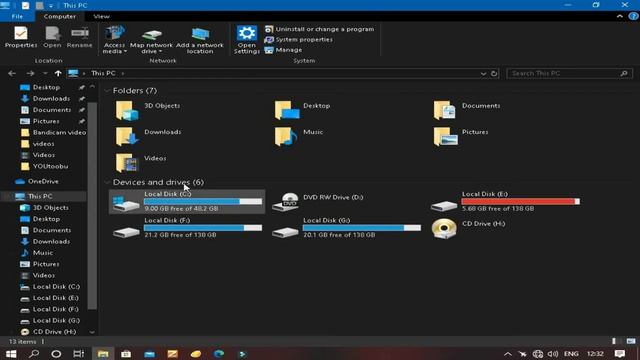Select OneDrive in navigation pane

[x=37, y=181]
